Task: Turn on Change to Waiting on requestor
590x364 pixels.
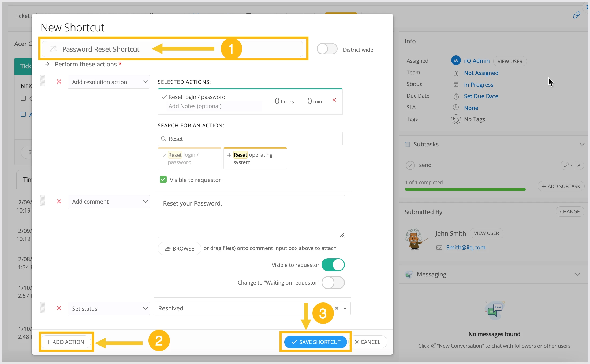Action: [x=333, y=283]
